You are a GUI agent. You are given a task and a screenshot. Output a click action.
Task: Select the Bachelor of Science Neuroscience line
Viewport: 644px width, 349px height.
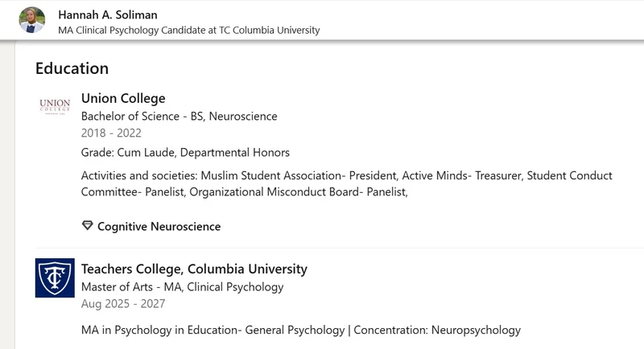click(x=179, y=116)
